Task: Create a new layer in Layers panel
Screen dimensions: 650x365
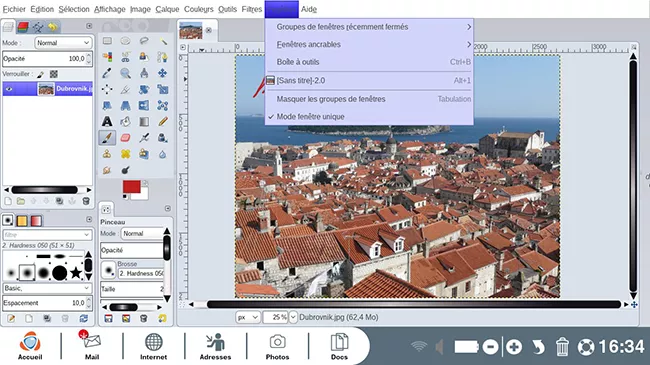Action: tap(8, 201)
